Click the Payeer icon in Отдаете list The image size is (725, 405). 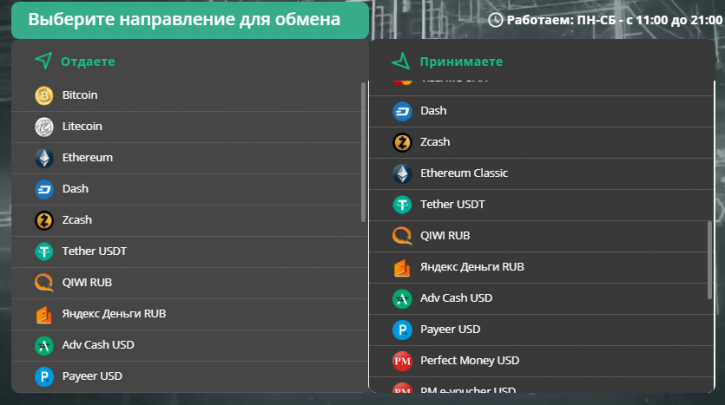44,376
